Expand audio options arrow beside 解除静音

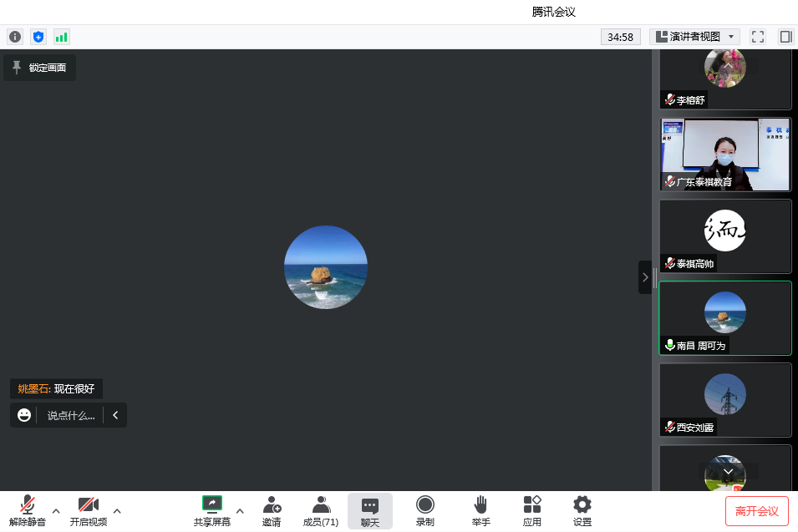(x=56, y=510)
